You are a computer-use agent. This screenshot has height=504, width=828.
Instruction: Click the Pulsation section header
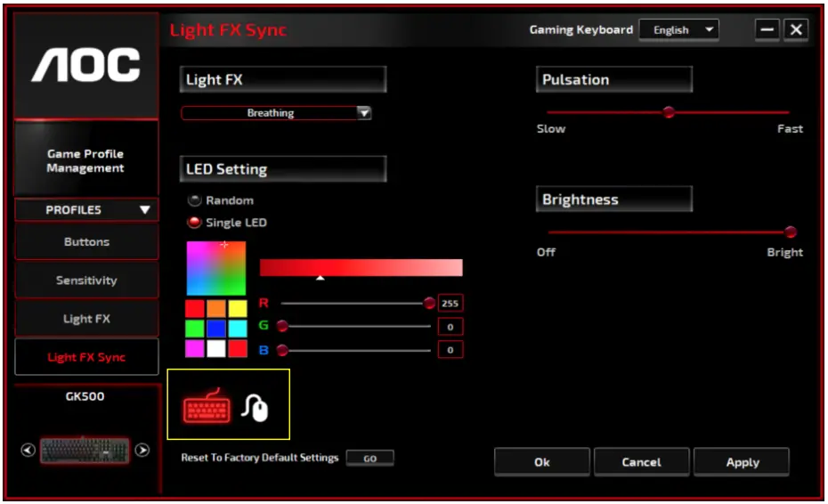point(614,80)
